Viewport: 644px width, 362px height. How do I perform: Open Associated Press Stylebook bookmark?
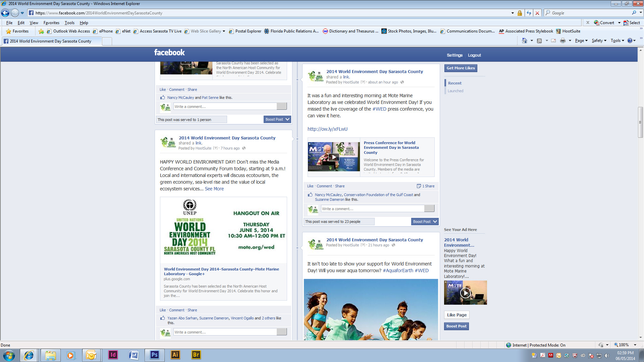coord(526,31)
